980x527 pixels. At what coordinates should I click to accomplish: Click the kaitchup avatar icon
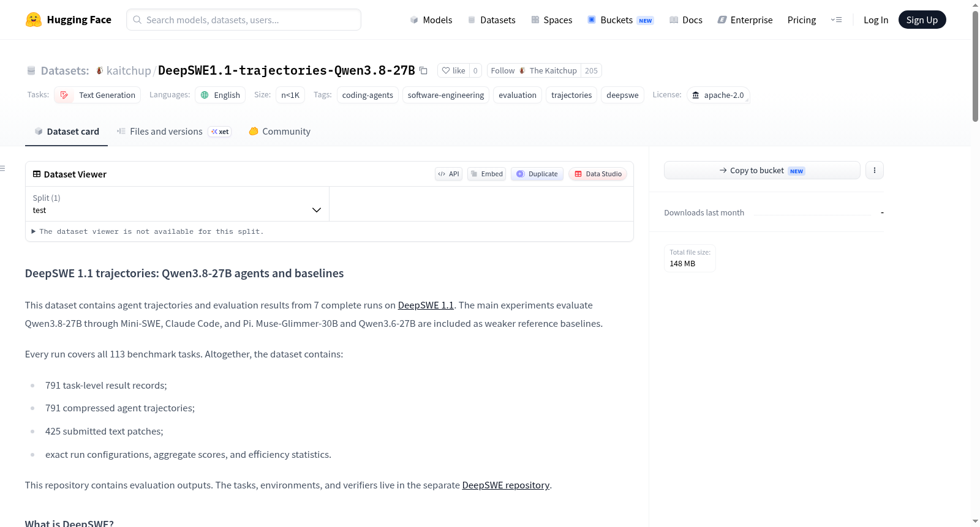click(x=99, y=70)
